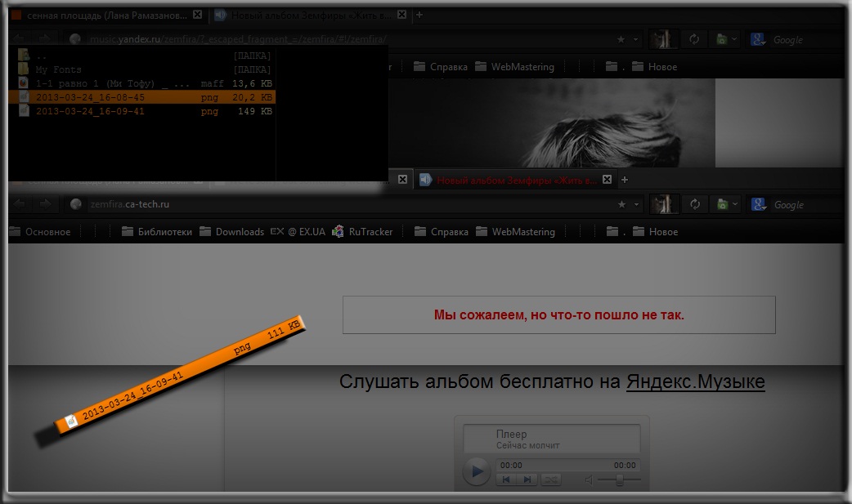Open the '.' bookmarks folder in lower window

tap(615, 232)
